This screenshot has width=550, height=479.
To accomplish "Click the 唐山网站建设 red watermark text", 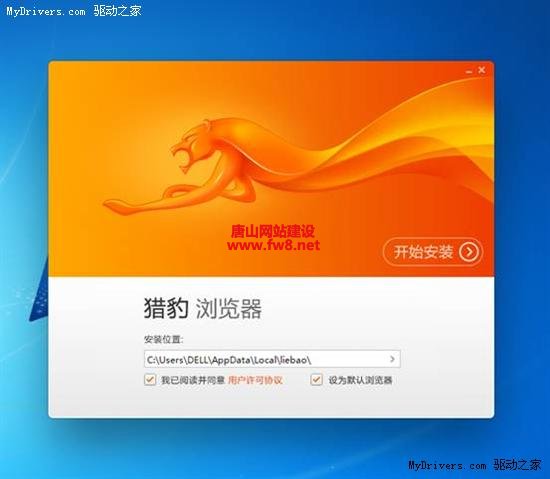I will click(273, 231).
